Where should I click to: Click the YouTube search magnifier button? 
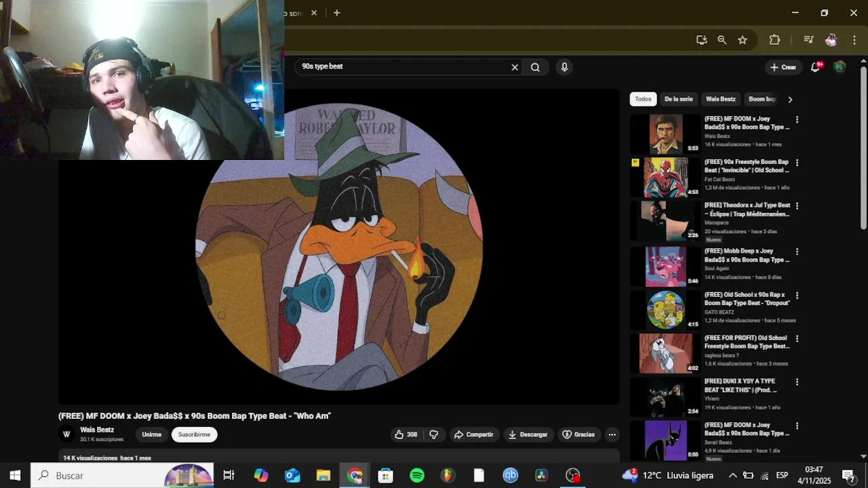(x=536, y=67)
